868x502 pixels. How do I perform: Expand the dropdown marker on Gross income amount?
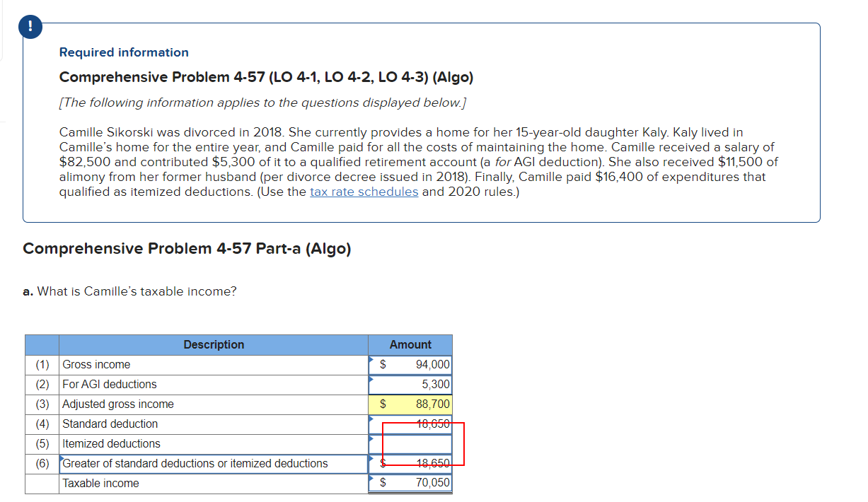[371, 361]
